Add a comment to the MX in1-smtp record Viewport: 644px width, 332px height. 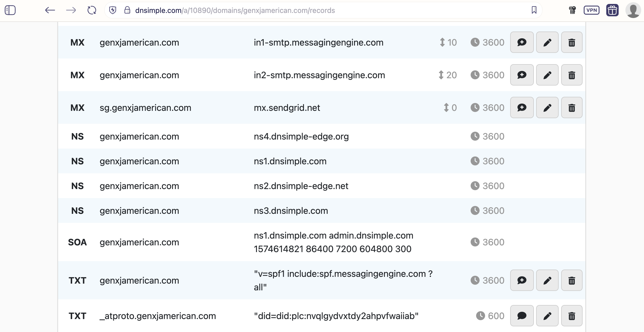[x=522, y=42]
